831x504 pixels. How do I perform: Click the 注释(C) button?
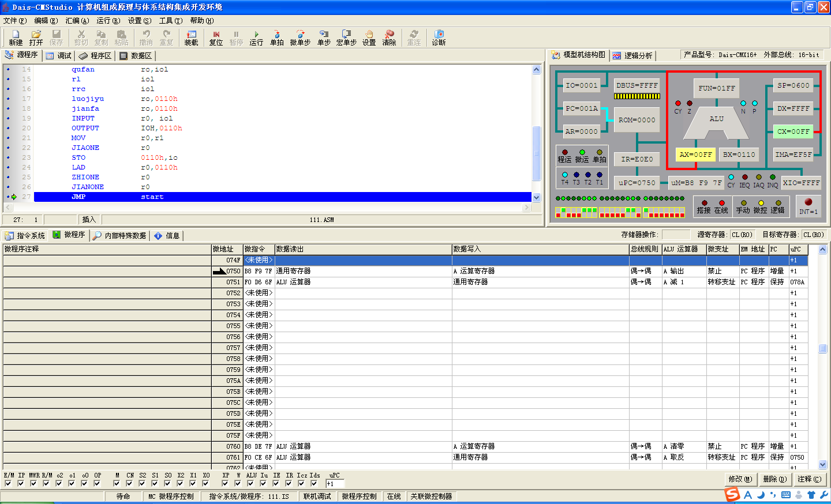tap(809, 479)
